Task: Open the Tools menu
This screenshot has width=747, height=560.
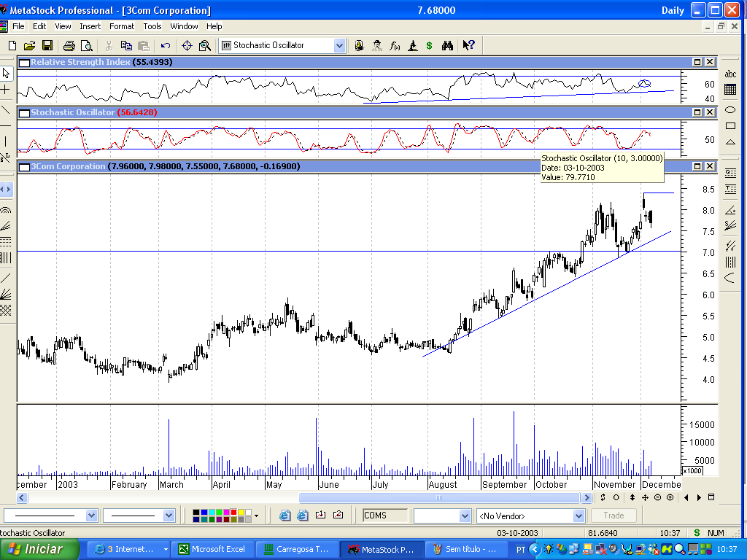Action: [152, 26]
